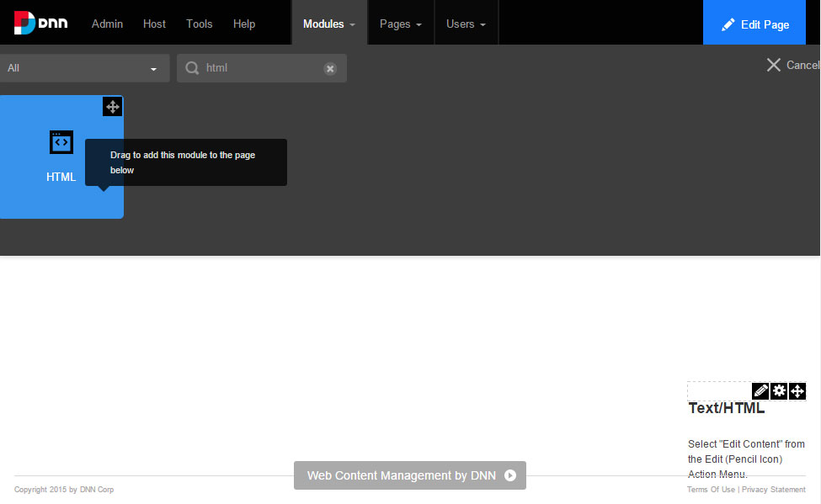821x504 pixels.
Task: Click the Copyright 2015 by DNN Corp text
Action: [64, 490]
